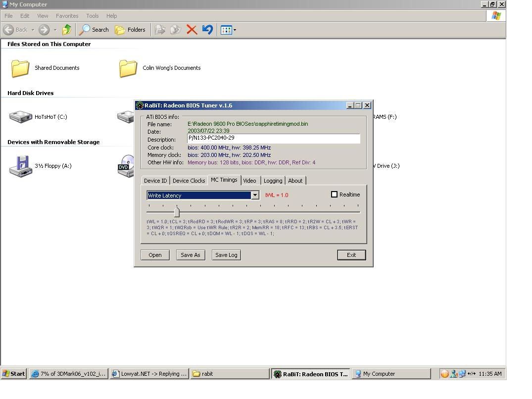Open the File menu in My Computer

(8, 16)
